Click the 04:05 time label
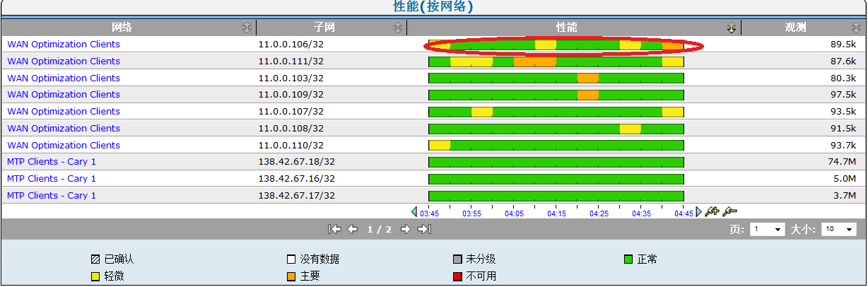The width and height of the screenshot is (868, 287). (514, 213)
